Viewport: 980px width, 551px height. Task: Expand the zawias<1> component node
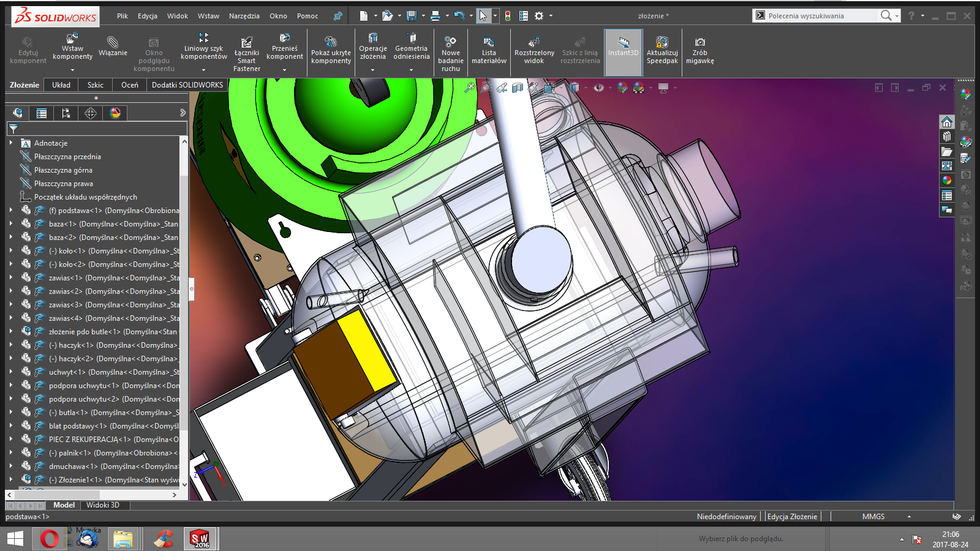pyautogui.click(x=11, y=277)
